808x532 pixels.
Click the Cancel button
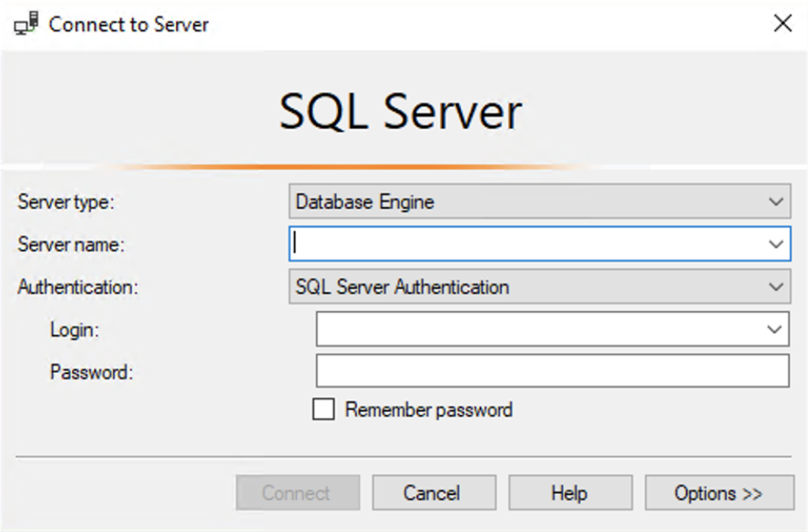click(434, 493)
